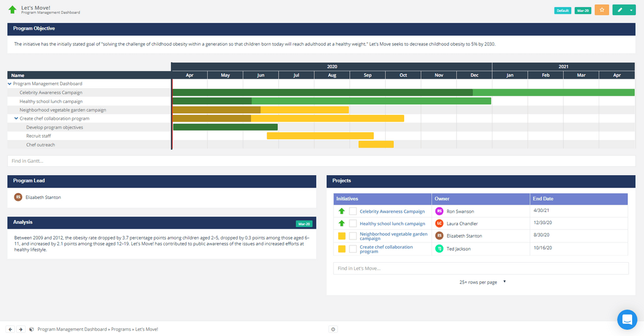Image resolution: width=644 pixels, height=336 pixels.
Task: Check the box for Celebrity Awareness Campaign
Action: 353,211
